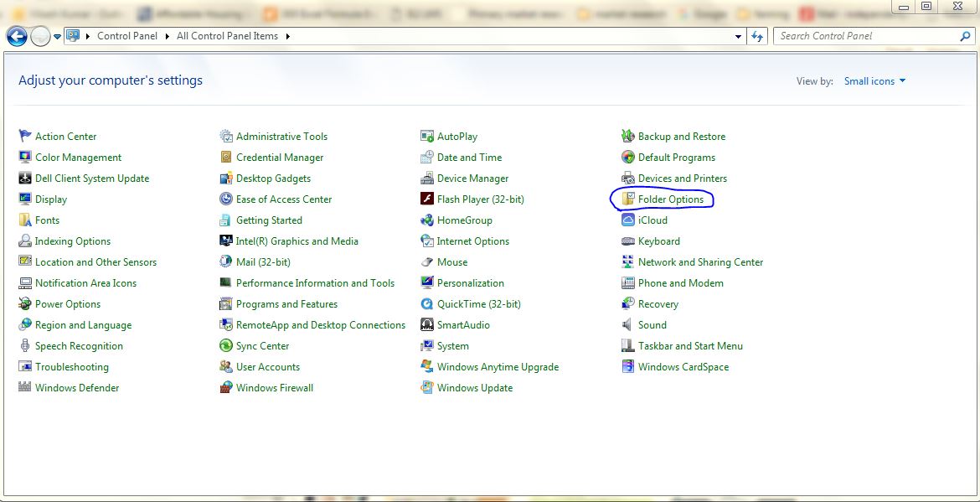The width and height of the screenshot is (980, 502).
Task: Open Network and Sharing Center link
Action: click(x=700, y=262)
